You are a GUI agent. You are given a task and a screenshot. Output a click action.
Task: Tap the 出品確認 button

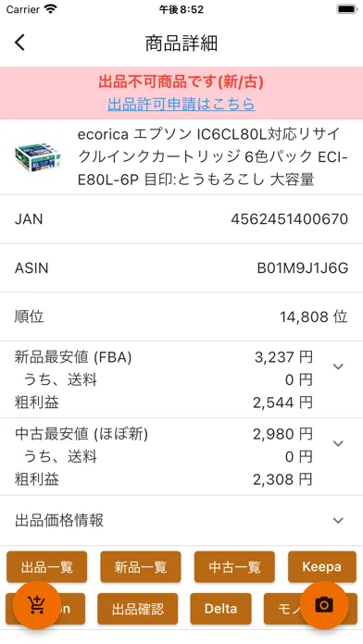click(x=138, y=609)
